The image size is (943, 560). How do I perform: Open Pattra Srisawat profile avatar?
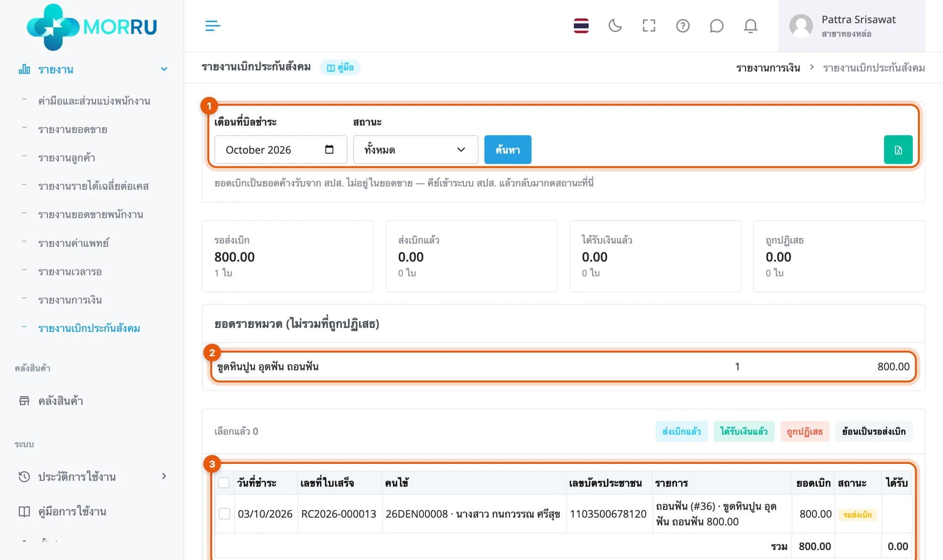801,26
